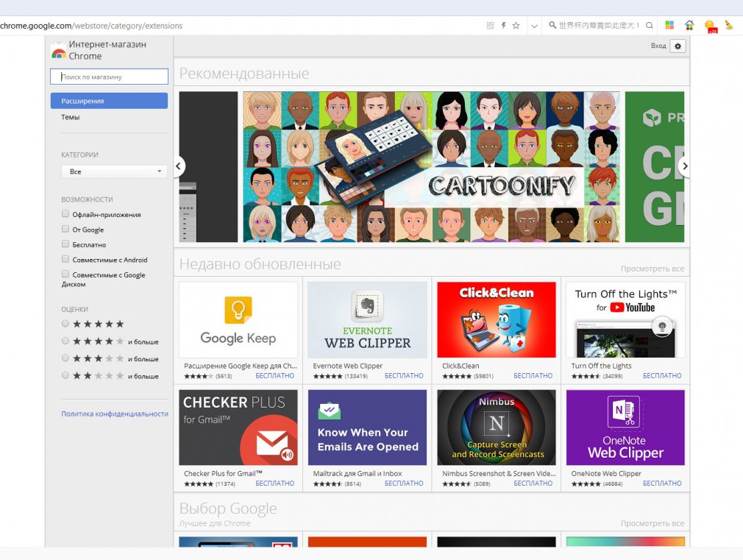
Task: Click the OneNote Web Clipper title text
Action: 606,473
